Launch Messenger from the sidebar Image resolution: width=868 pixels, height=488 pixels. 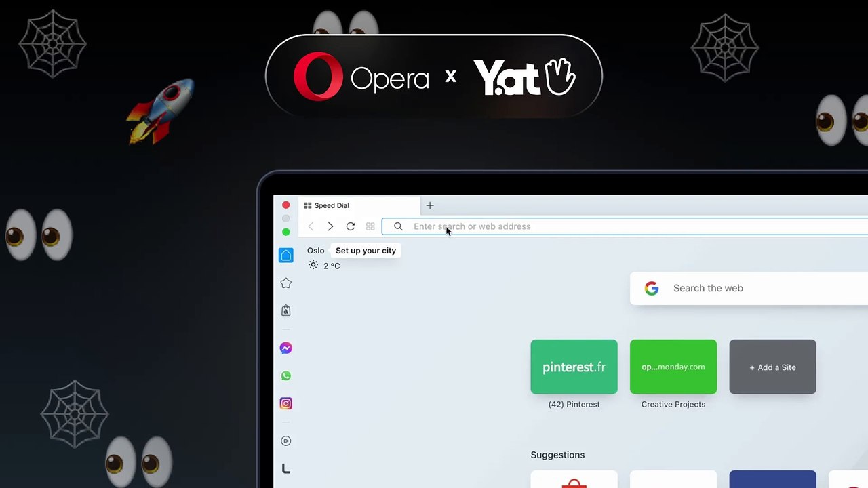286,348
